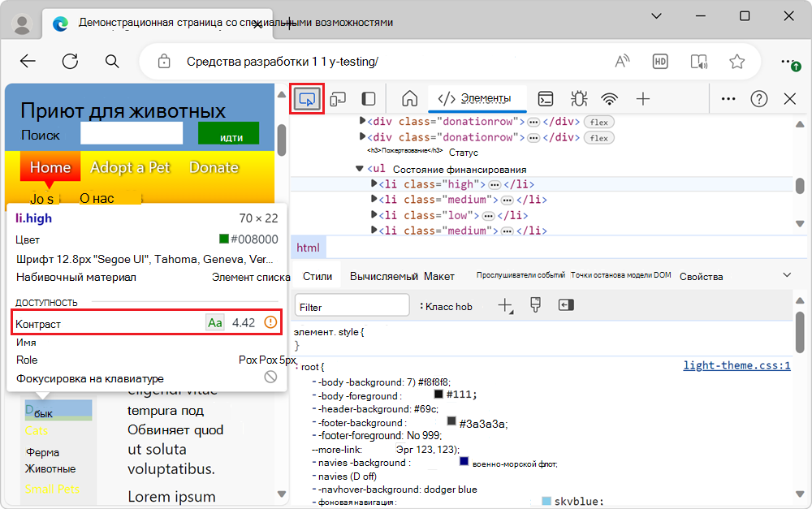Click the browser address bar URL
Image resolution: width=812 pixels, height=509 pixels.
pos(283,62)
